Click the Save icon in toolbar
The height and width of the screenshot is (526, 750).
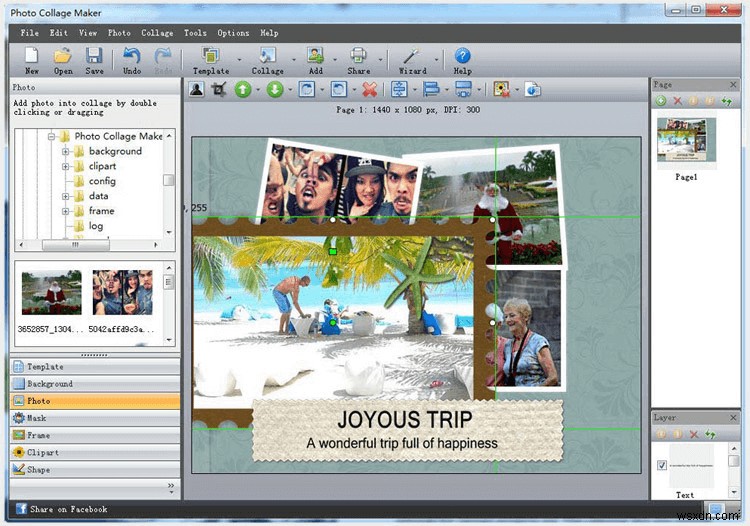tap(93, 56)
